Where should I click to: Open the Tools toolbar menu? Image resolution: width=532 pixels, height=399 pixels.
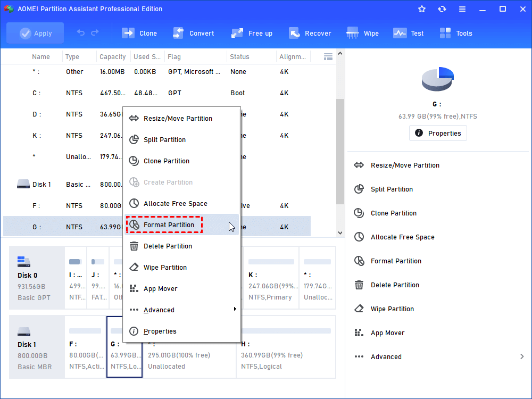coord(456,33)
